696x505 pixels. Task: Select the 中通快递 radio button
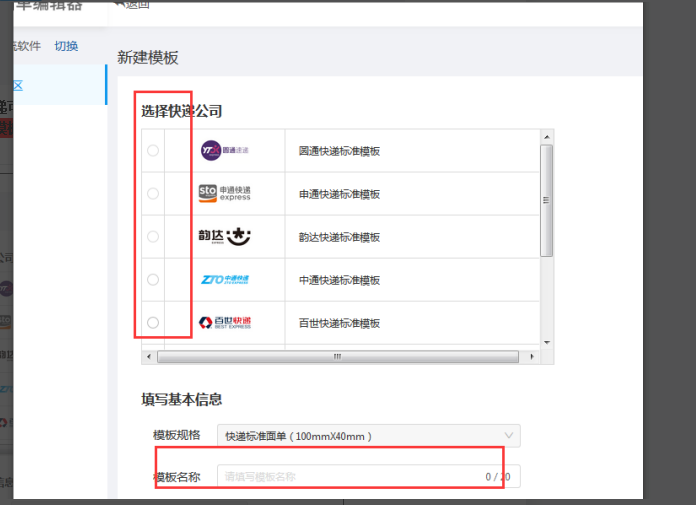coord(153,280)
